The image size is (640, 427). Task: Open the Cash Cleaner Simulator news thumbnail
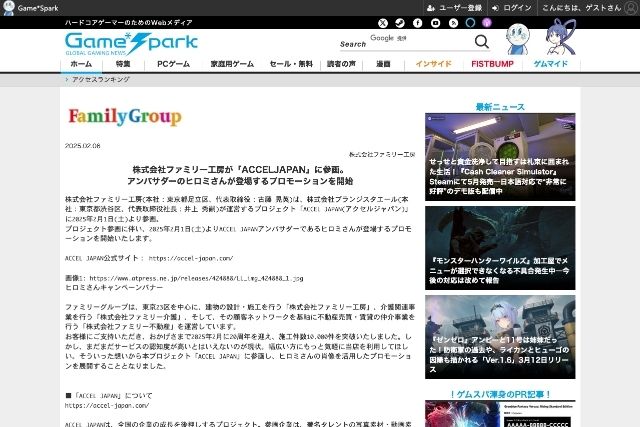(x=500, y=157)
